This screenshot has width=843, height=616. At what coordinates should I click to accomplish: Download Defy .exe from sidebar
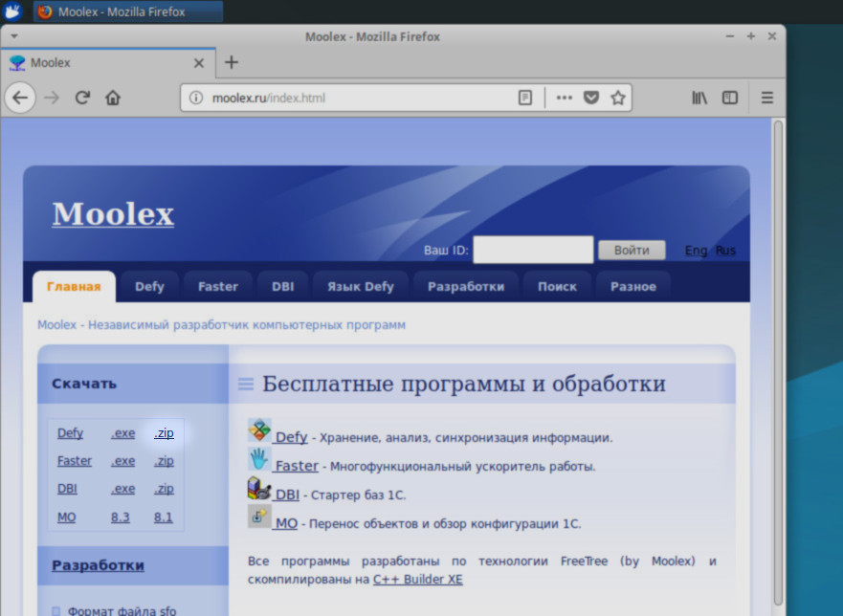tap(123, 433)
